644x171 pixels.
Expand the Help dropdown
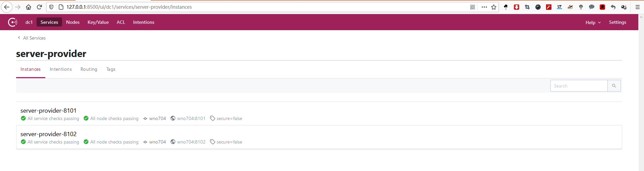[593, 22]
